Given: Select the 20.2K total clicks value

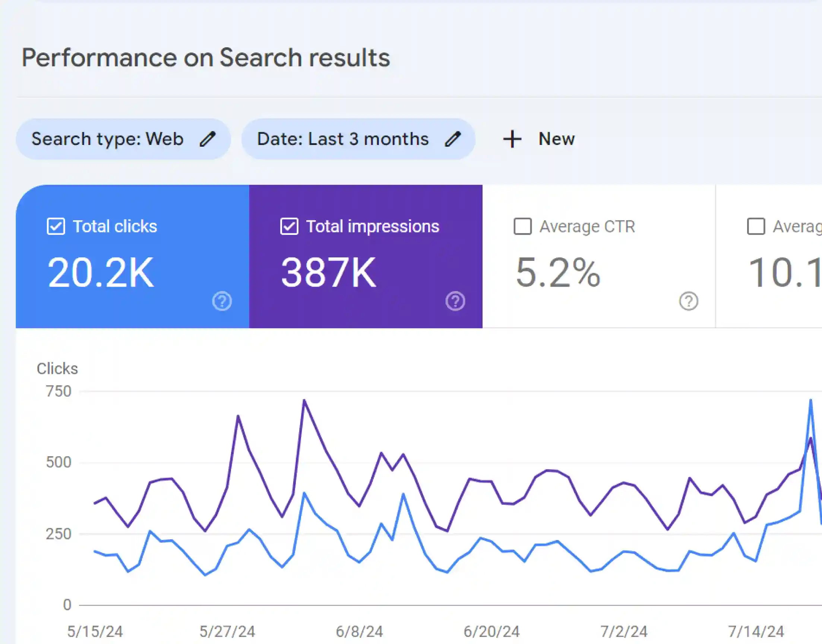Looking at the screenshot, I should point(101,272).
